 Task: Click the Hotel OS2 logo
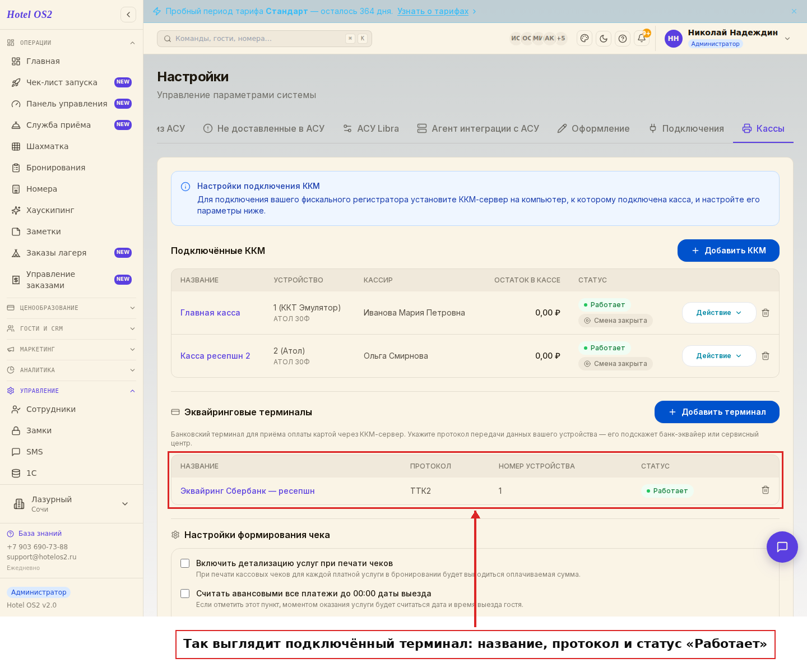tap(29, 15)
